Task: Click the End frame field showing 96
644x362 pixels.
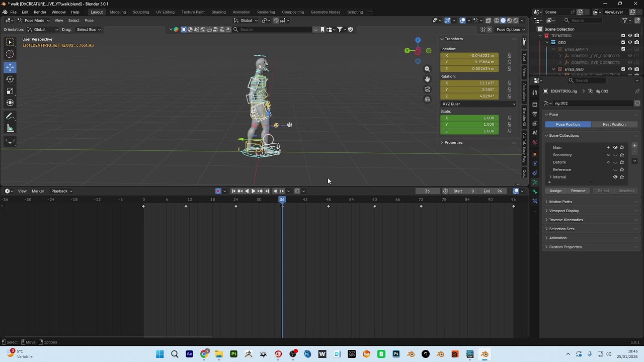Action: coord(493,191)
